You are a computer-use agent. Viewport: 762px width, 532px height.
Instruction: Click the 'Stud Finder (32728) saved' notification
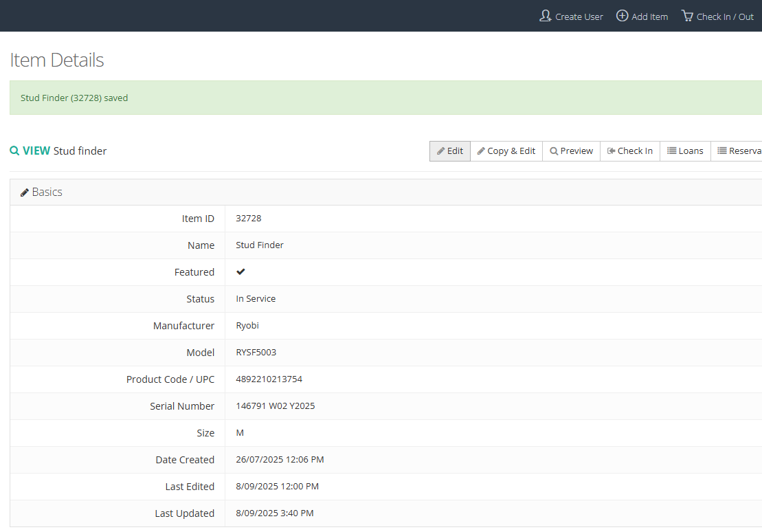386,98
